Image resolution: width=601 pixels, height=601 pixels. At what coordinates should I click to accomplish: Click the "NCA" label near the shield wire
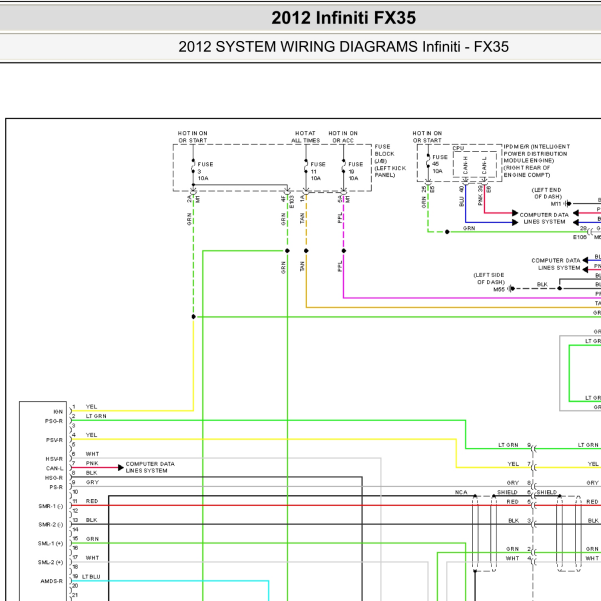pyautogui.click(x=461, y=492)
